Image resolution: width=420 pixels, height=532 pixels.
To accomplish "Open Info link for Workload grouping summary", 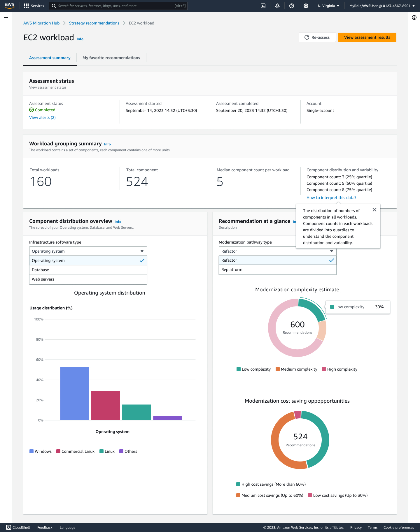I will 107,144.
